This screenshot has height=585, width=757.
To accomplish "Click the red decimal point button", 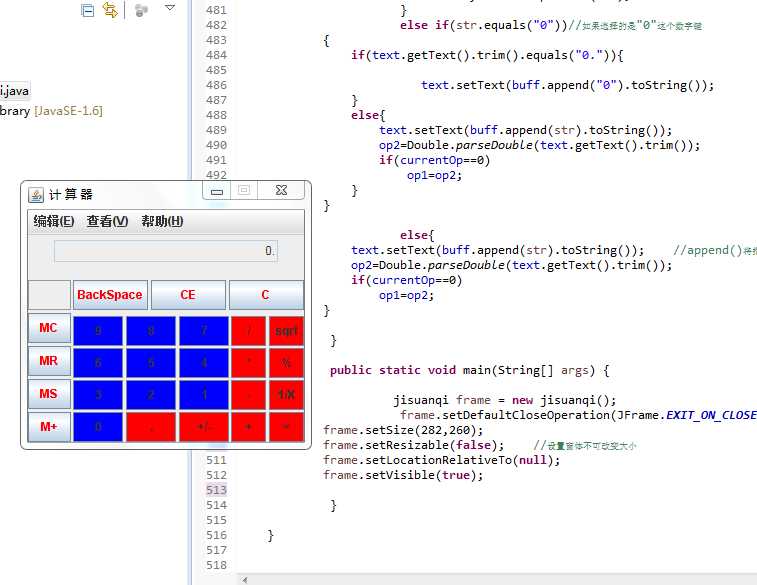I will tap(151, 427).
